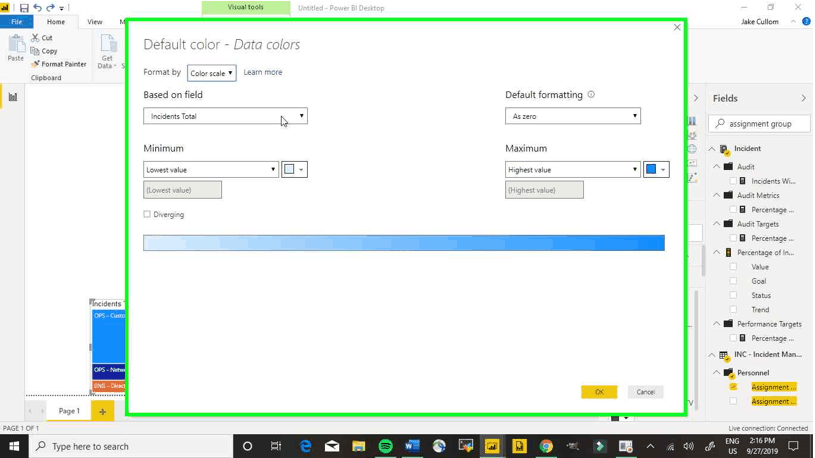This screenshot has height=458, width=815.
Task: Activate Format Painter
Action: [x=59, y=64]
